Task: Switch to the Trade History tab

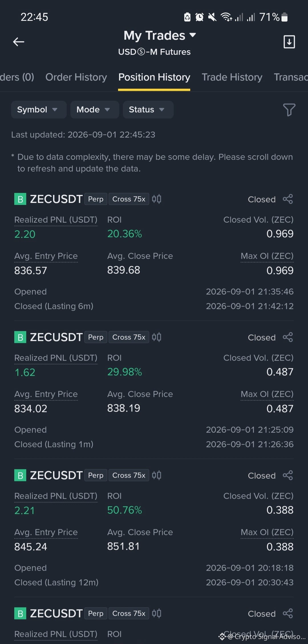Action: tap(232, 77)
